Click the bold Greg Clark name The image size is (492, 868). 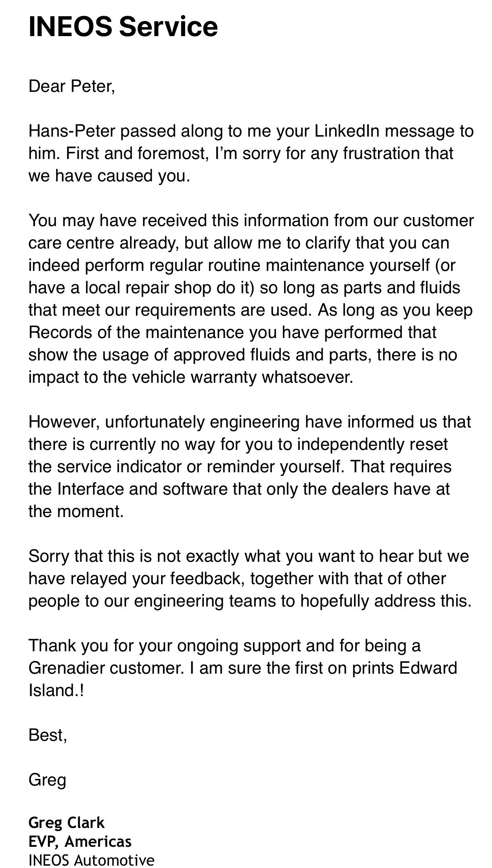(67, 822)
